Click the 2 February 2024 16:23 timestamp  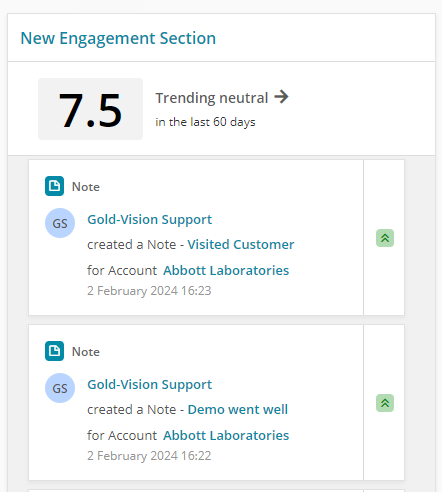pos(149,291)
